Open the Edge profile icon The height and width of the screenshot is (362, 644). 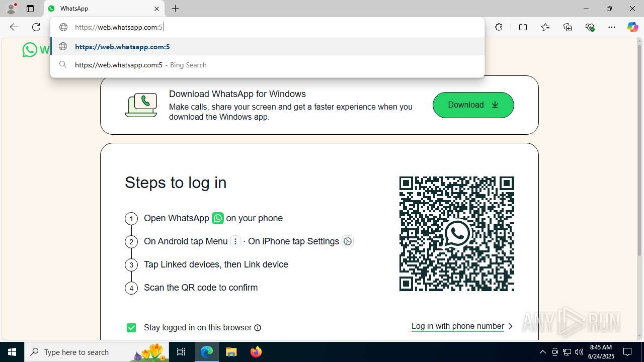point(11,9)
